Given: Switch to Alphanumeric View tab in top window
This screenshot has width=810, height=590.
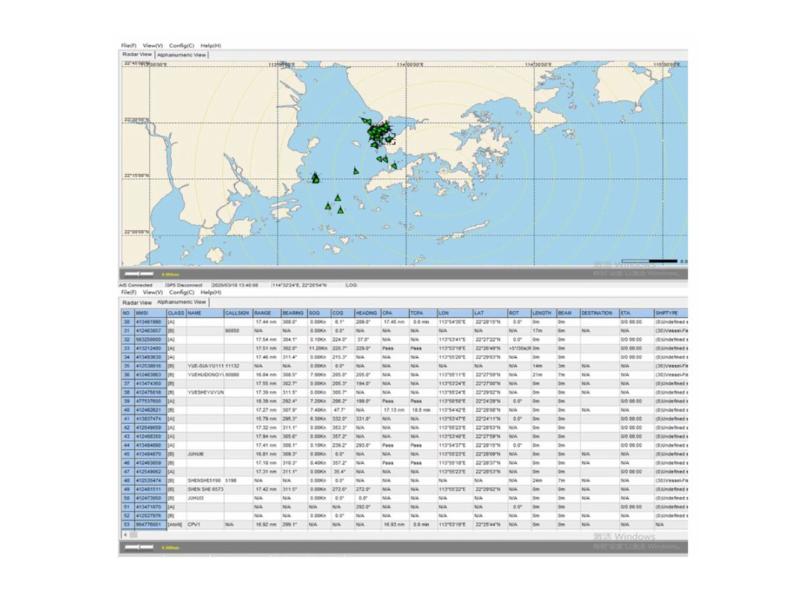Looking at the screenshot, I should pyautogui.click(x=180, y=55).
